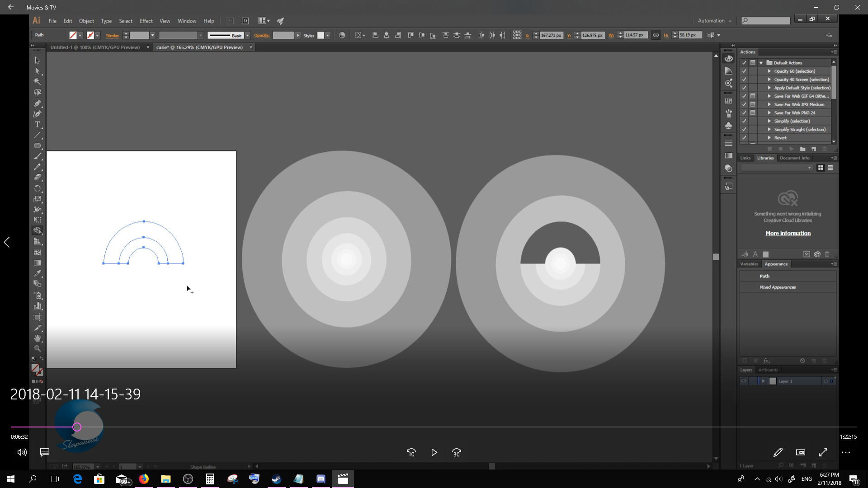Switch to the Artboards tab
The height and width of the screenshot is (488, 868).
pyautogui.click(x=768, y=370)
